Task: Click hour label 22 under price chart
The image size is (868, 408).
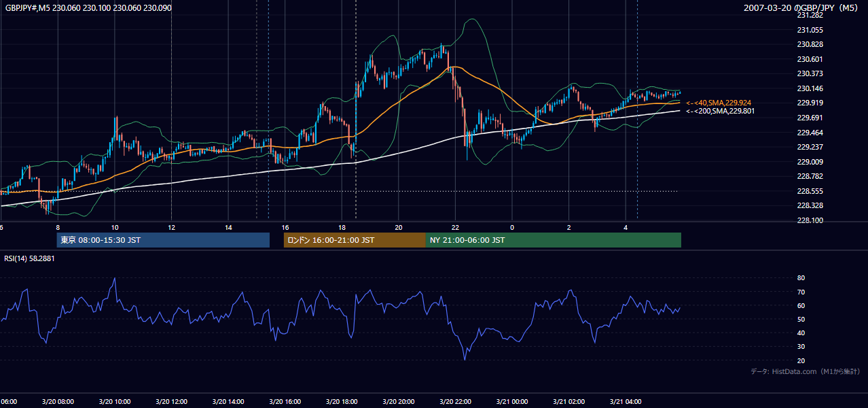Action: 455,228
